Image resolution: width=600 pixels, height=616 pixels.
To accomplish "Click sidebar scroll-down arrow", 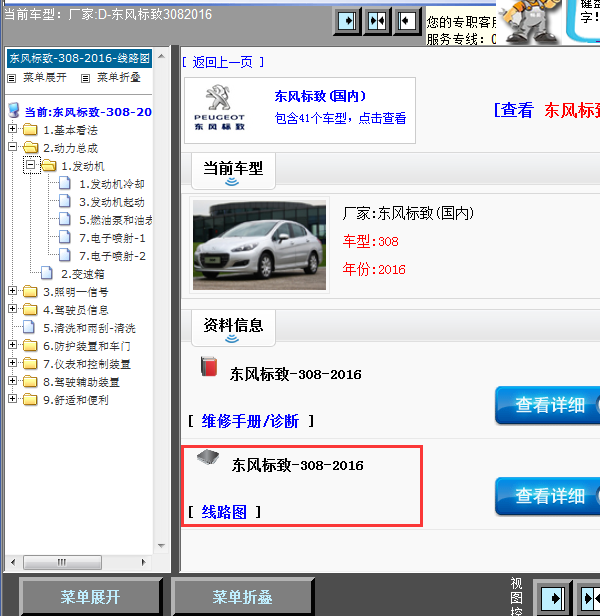I will [x=161, y=546].
